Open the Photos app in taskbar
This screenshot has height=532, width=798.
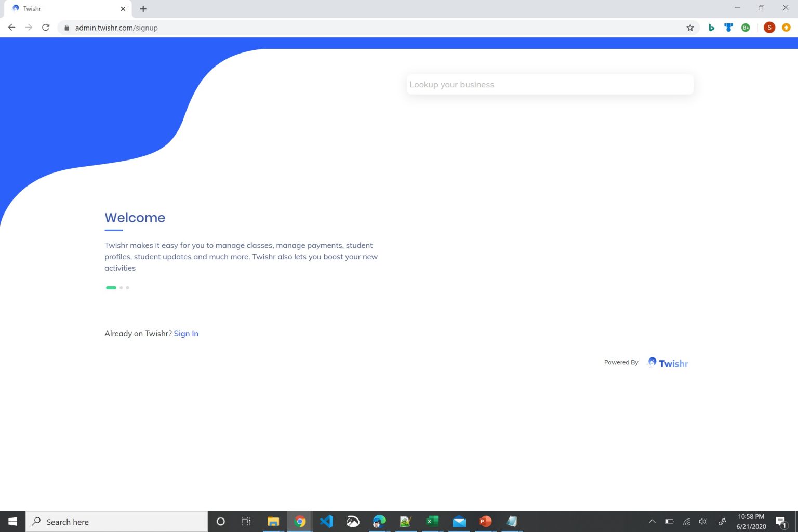(x=353, y=522)
